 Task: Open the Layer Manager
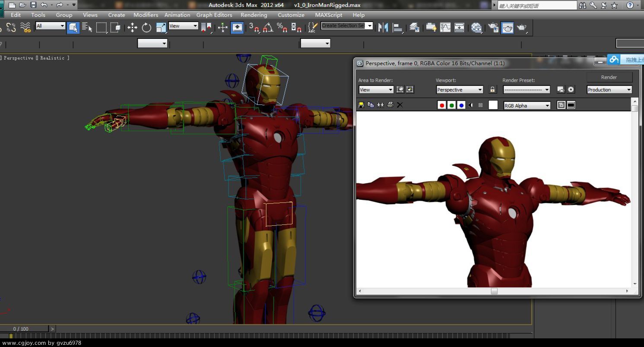point(415,27)
